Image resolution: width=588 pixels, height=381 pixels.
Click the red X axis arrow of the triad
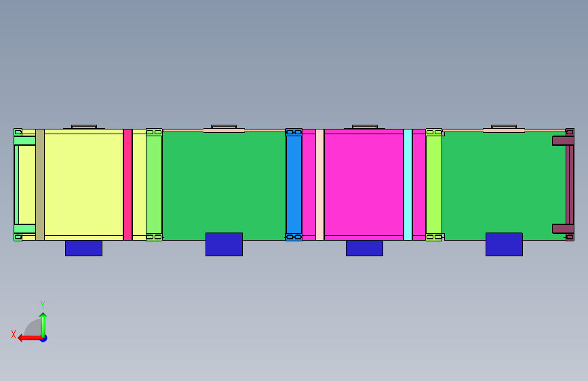[x=30, y=338]
